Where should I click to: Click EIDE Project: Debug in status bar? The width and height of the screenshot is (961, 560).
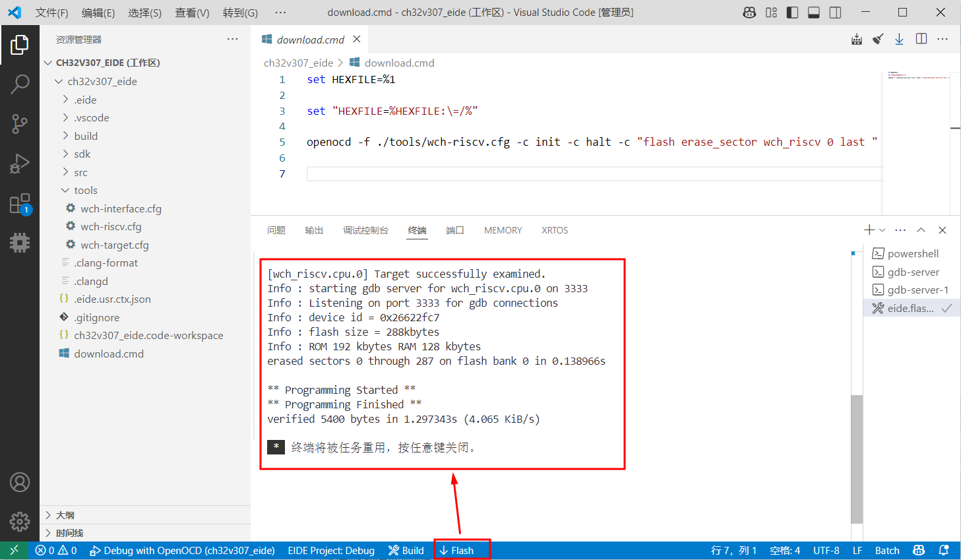coord(331,550)
